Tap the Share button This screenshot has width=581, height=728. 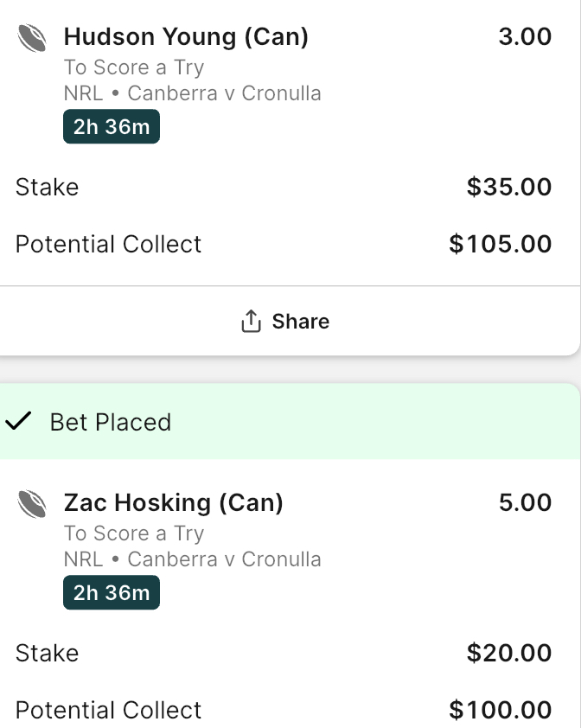pos(285,322)
